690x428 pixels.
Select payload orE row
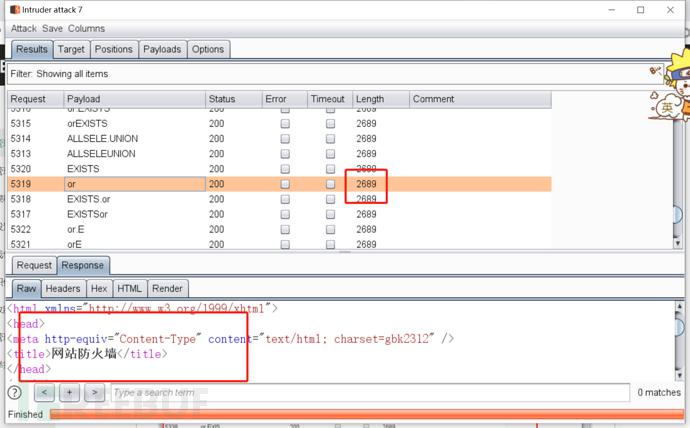click(74, 245)
